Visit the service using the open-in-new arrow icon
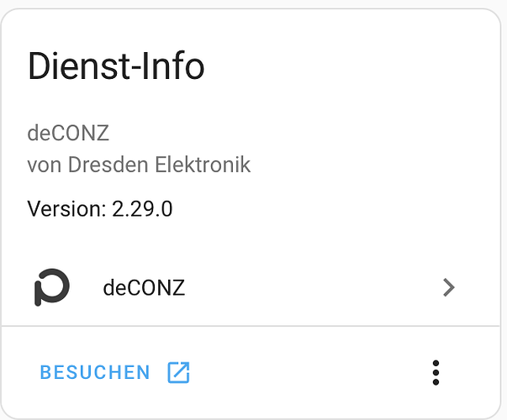This screenshot has height=420, width=507. point(178,372)
